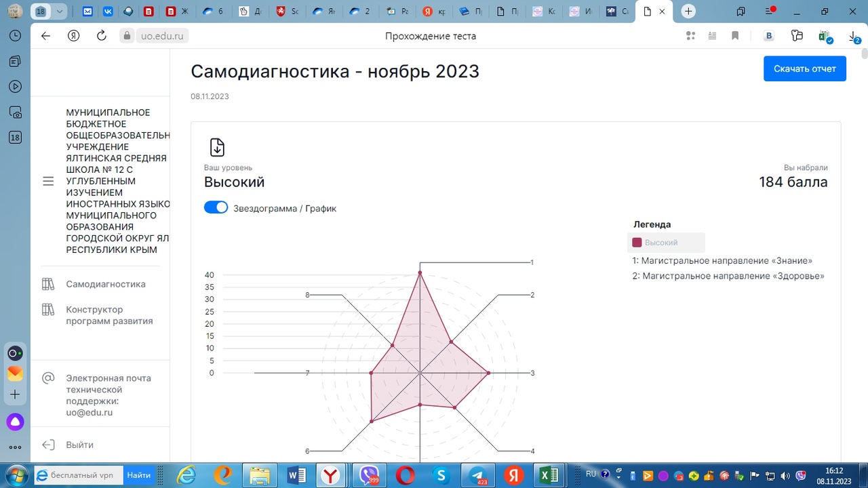868x488 pixels.
Task: Click «Выйти» to log out
Action: 79,445
